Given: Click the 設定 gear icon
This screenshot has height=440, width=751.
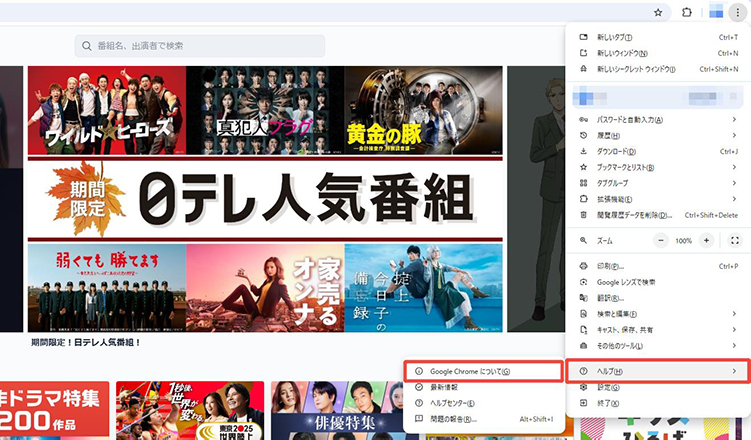Looking at the screenshot, I should click(583, 387).
